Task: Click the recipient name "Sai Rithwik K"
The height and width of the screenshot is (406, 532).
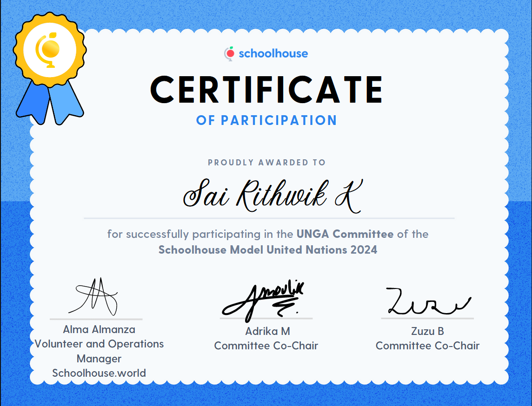Action: (x=273, y=196)
